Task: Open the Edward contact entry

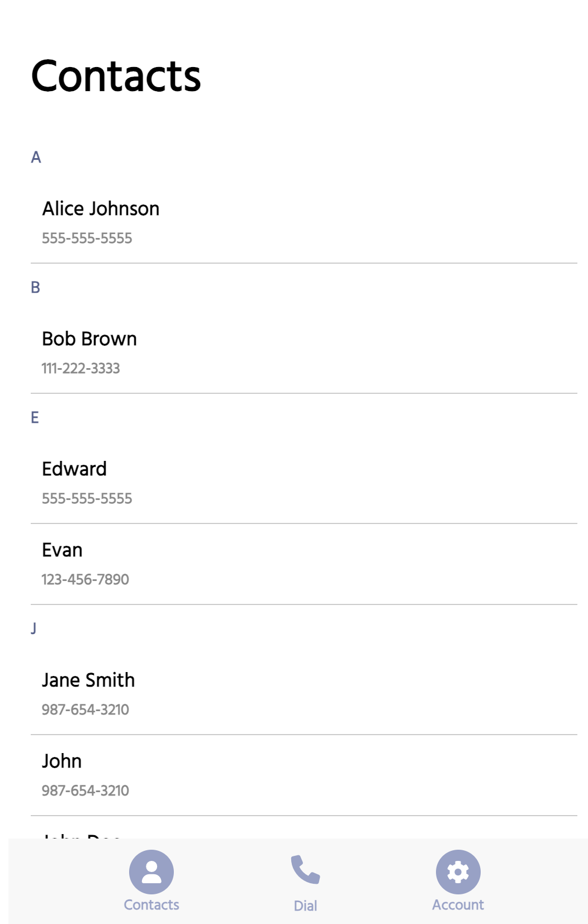Action: [x=74, y=469]
